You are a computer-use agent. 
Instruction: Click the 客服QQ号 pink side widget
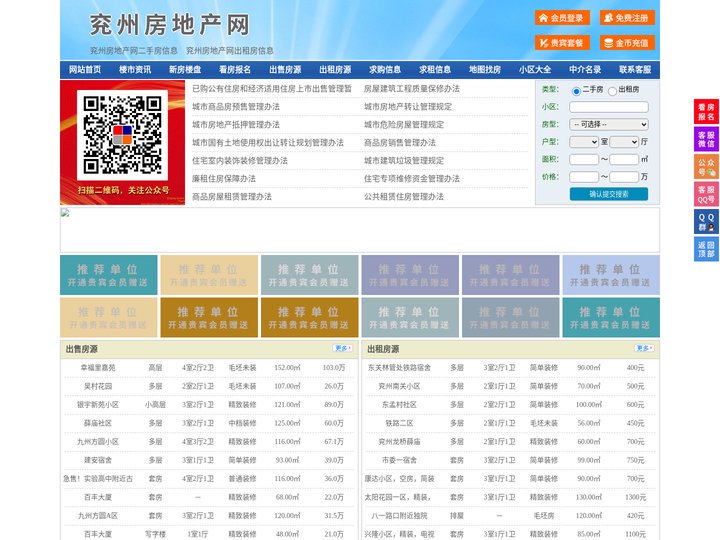tap(706, 194)
